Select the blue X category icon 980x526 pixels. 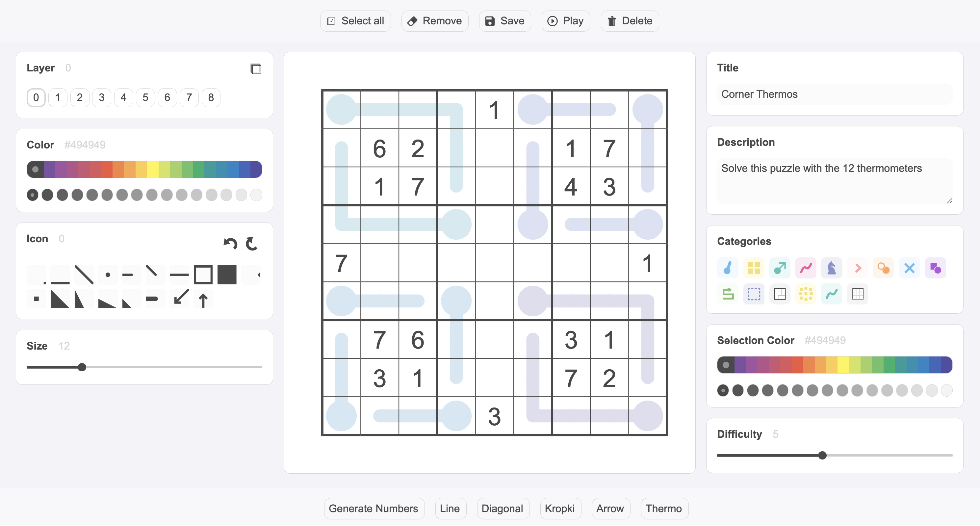click(x=909, y=268)
